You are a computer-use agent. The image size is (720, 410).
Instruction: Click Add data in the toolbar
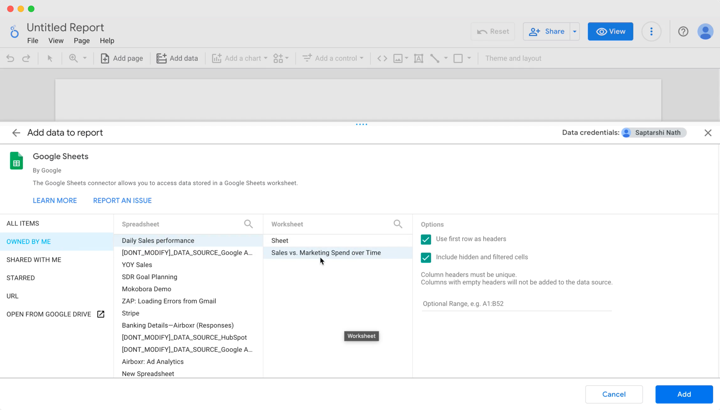(177, 58)
